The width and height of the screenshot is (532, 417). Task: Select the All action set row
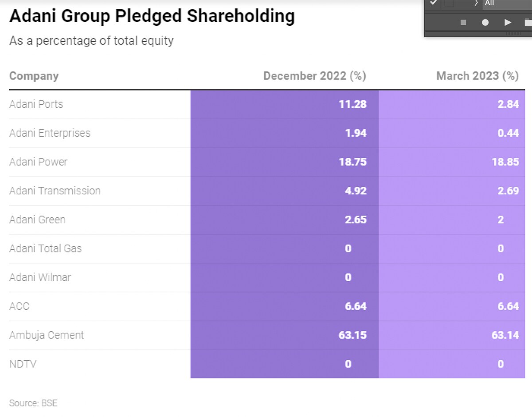coord(505,3)
